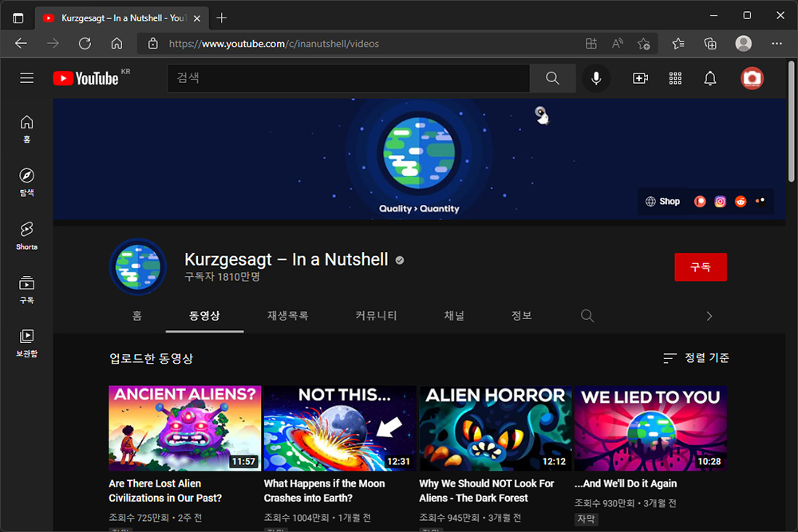Open Shorts in the sidebar
The height and width of the screenshot is (532, 798).
point(27,236)
